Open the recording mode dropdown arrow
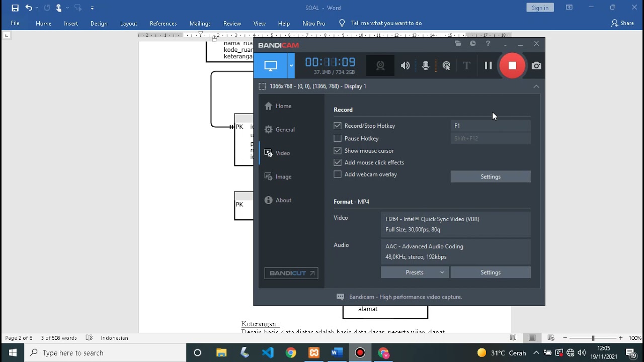644x362 pixels. tap(291, 65)
